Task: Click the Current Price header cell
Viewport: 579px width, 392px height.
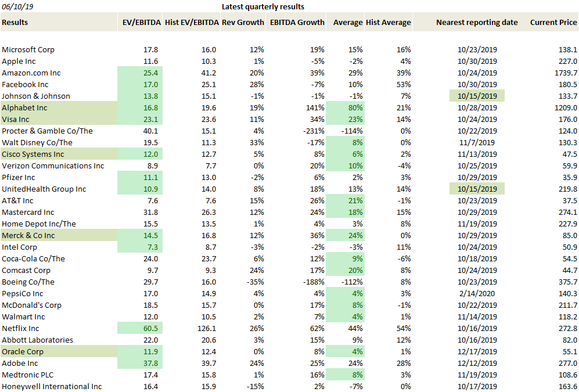Action: 553,22
